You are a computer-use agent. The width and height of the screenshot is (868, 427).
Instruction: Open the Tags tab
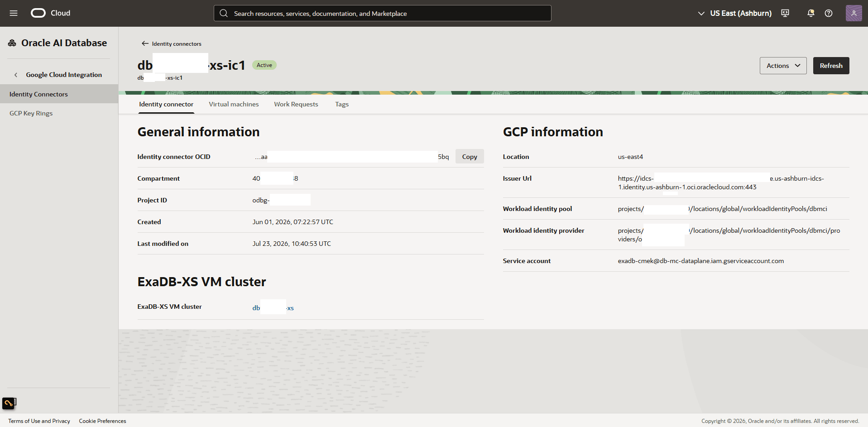pyautogui.click(x=342, y=104)
